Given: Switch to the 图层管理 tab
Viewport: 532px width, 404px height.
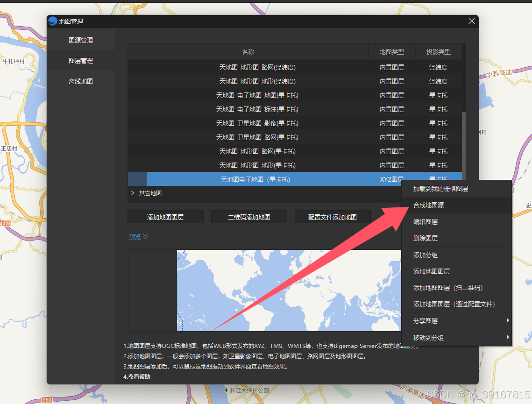Looking at the screenshot, I should [x=81, y=61].
